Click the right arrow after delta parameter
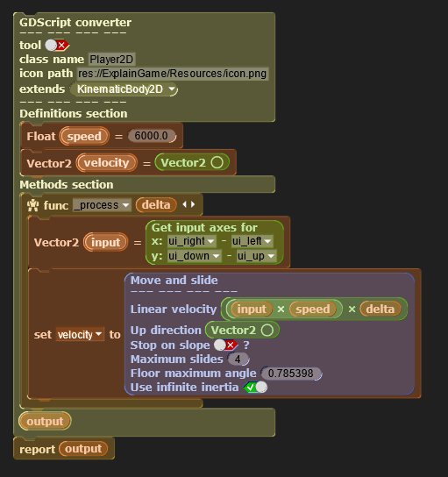 [x=193, y=204]
